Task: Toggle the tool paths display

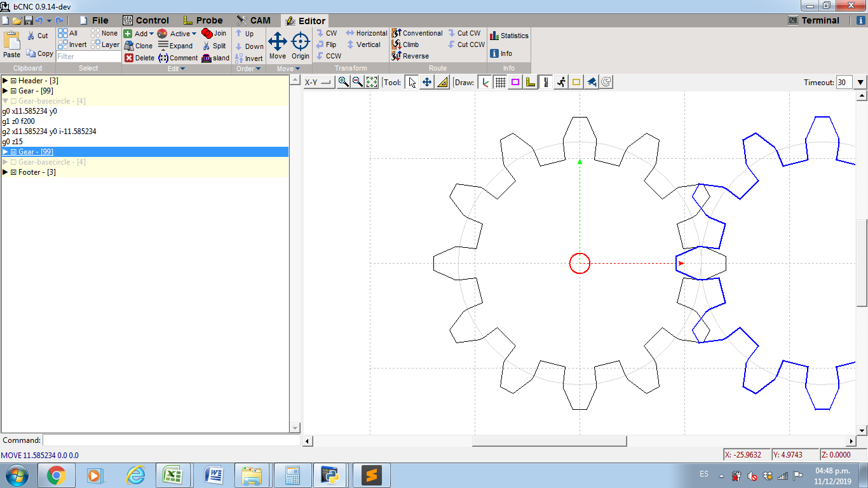Action: click(x=545, y=82)
